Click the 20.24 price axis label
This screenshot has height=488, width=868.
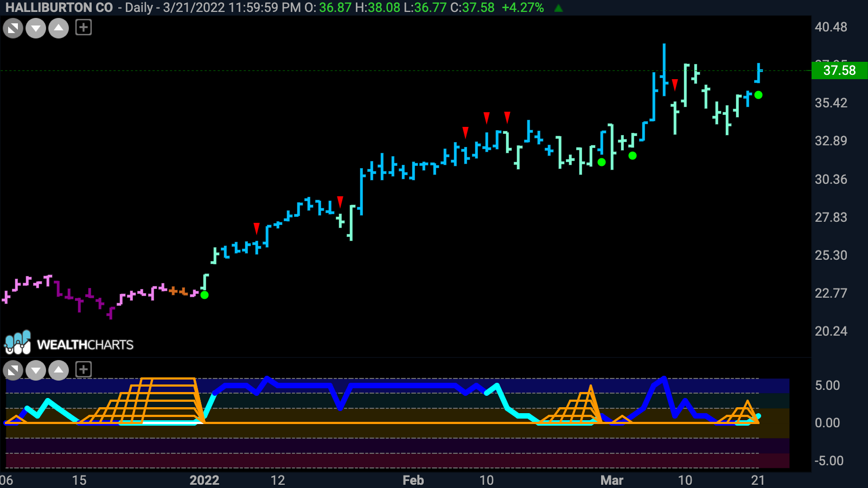coord(831,331)
